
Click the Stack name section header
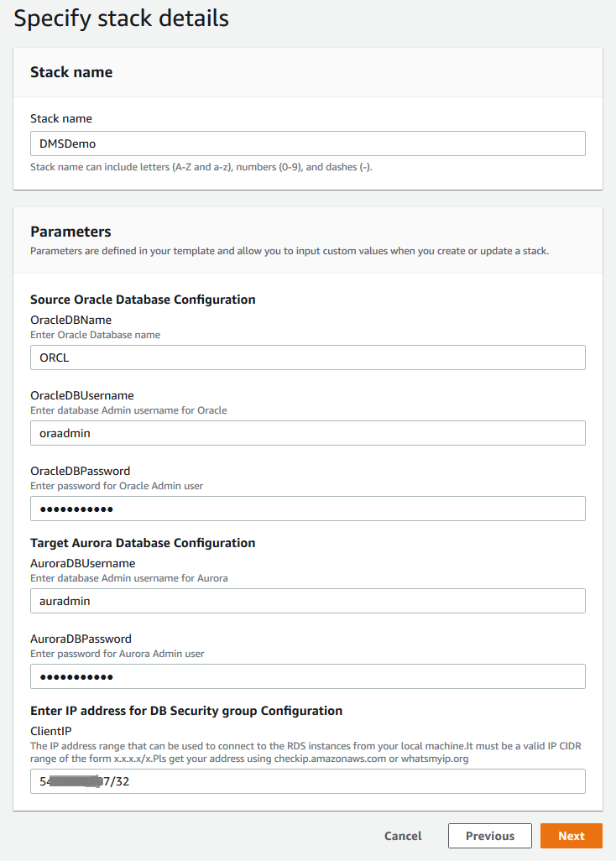[x=71, y=72]
